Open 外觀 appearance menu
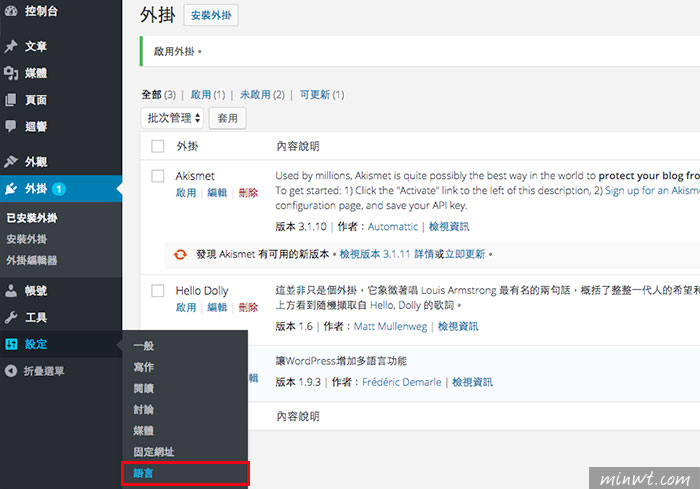This screenshot has height=489, width=700. pyautogui.click(x=36, y=161)
